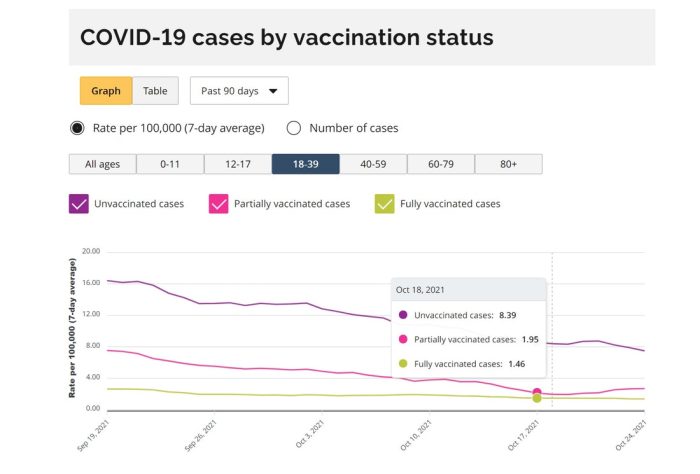700x474 pixels.
Task: Select the 40-59 age group
Action: [373, 164]
